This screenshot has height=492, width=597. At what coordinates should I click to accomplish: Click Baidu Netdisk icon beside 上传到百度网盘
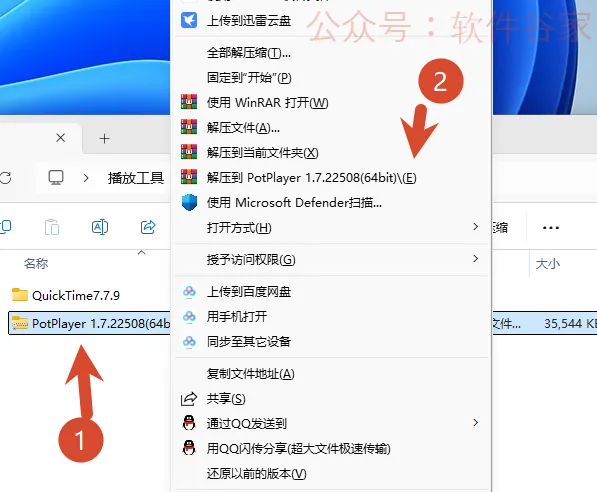[189, 292]
